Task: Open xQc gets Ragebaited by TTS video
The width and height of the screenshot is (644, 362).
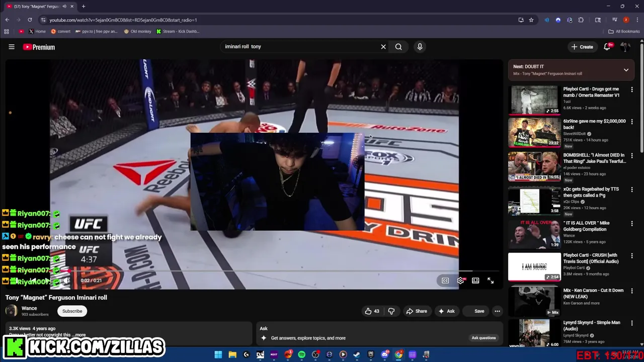Action: [x=534, y=201]
